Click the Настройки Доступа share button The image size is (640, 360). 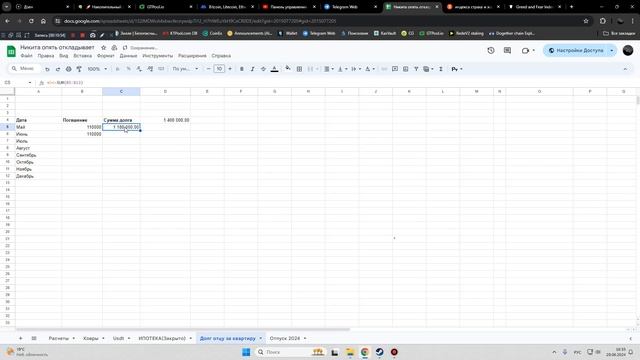(576, 50)
